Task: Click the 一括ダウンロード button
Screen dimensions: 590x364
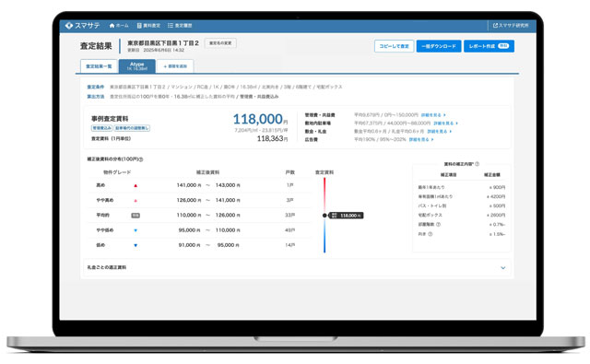Action: [439, 46]
